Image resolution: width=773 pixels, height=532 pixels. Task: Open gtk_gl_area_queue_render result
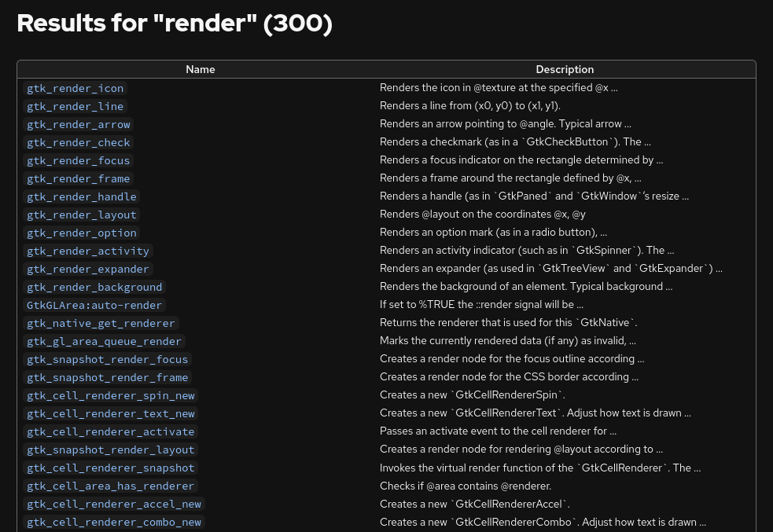(x=105, y=341)
